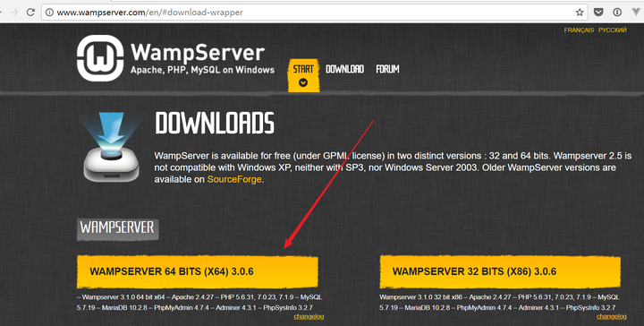644x326 pixels.
Task: Reload the page with refresh icon
Action: pos(30,13)
